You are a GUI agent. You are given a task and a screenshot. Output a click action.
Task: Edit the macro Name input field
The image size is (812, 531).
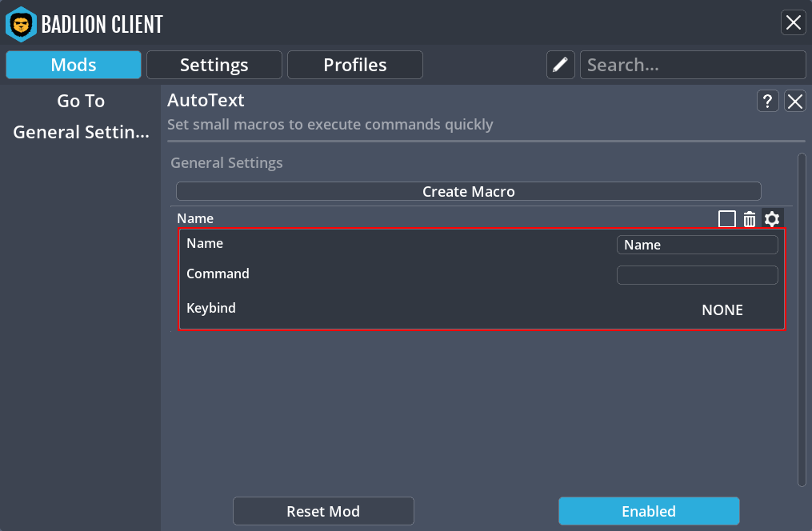(697, 245)
